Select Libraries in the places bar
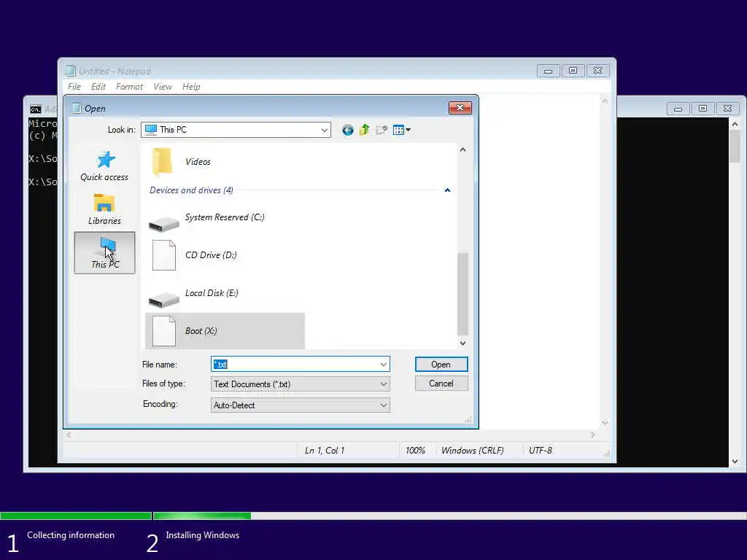 click(104, 209)
